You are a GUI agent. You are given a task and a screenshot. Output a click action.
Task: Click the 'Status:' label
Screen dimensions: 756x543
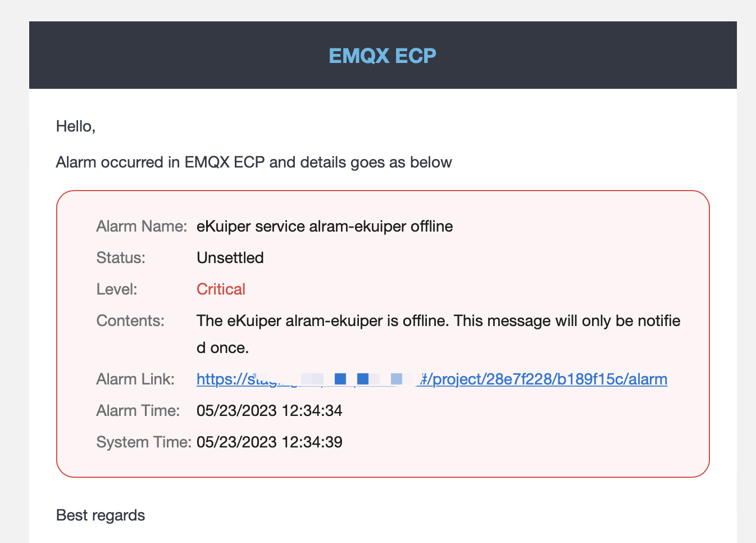point(121,258)
